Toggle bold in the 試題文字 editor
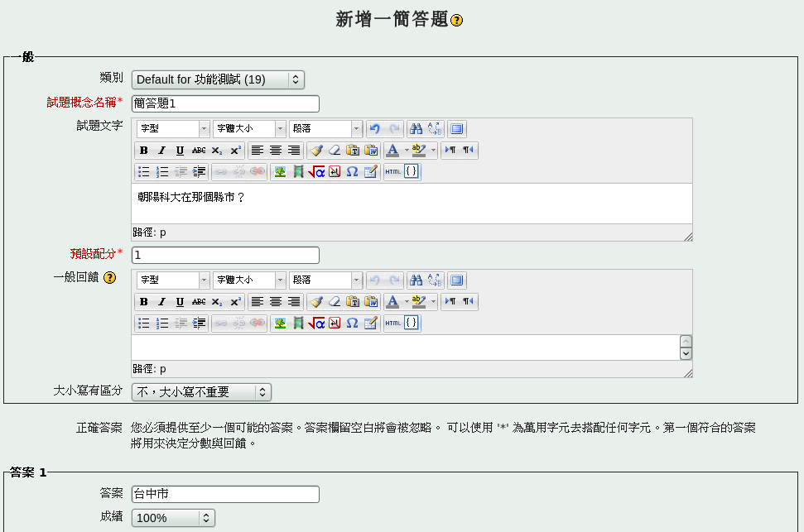The width and height of the screenshot is (804, 532). pos(144,151)
